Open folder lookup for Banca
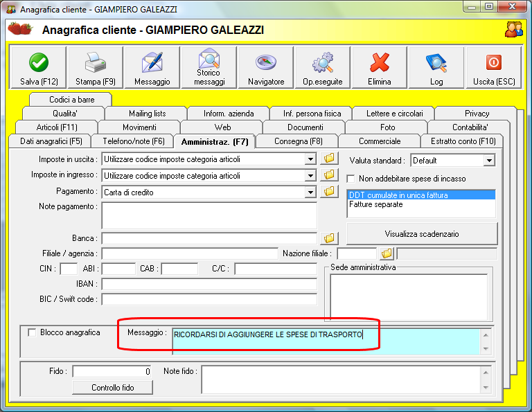Image resolution: width=532 pixels, height=412 pixels. [x=329, y=238]
